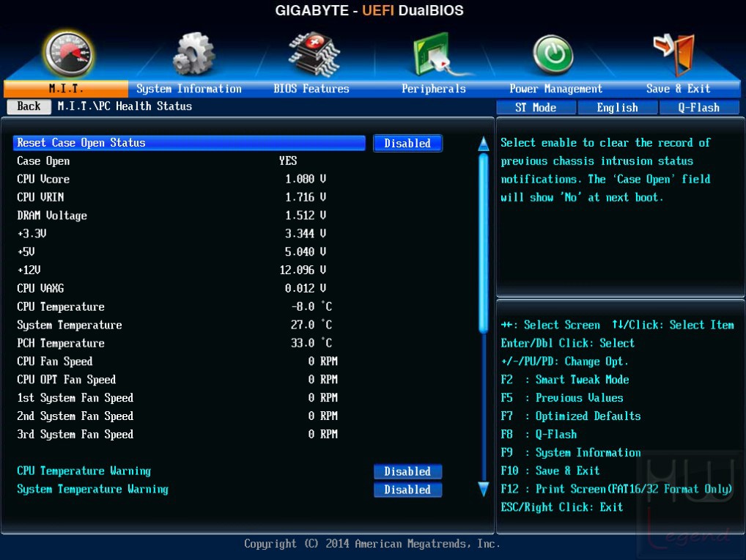This screenshot has width=746, height=560.
Task: Click the F9 System Information hint
Action: click(x=570, y=452)
